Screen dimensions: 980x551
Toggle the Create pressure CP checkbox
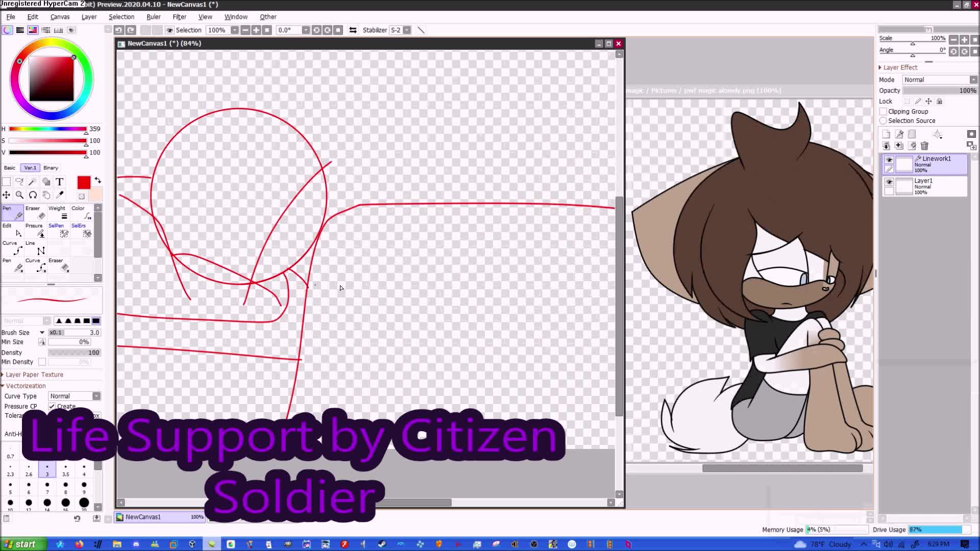[52, 407]
